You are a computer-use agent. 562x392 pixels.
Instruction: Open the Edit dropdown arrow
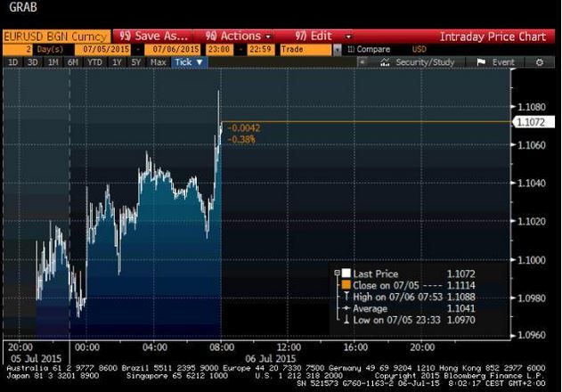(x=348, y=37)
